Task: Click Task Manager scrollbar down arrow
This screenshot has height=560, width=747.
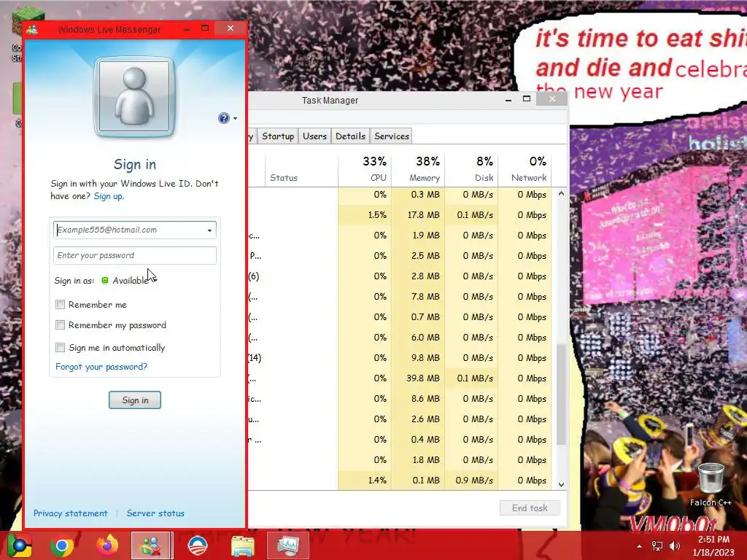Action: coord(561,484)
